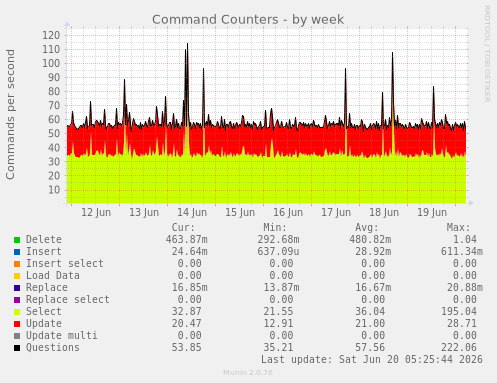Click the black Questions legend swatch
The width and height of the screenshot is (497, 383).
click(17, 348)
